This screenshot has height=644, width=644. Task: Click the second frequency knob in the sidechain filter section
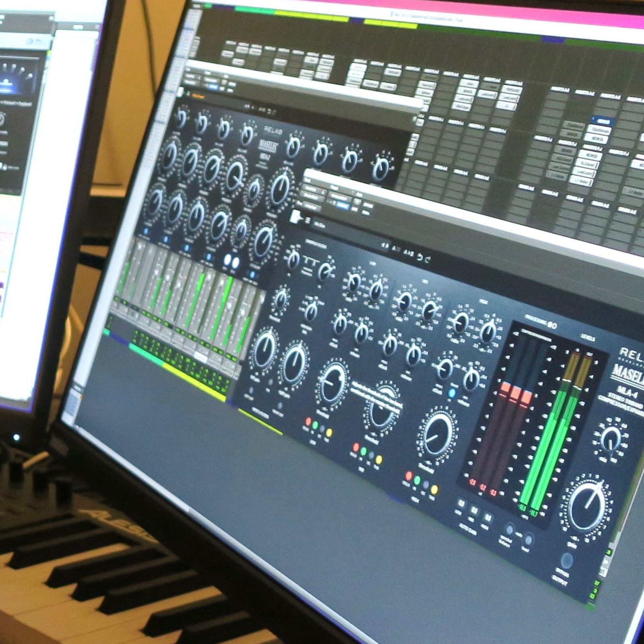[326, 272]
